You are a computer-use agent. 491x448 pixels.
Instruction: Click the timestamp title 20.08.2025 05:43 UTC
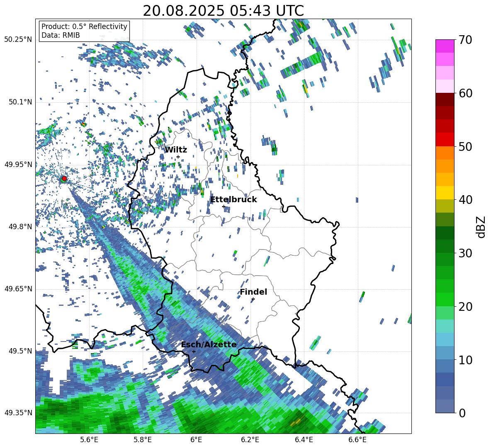223,11
